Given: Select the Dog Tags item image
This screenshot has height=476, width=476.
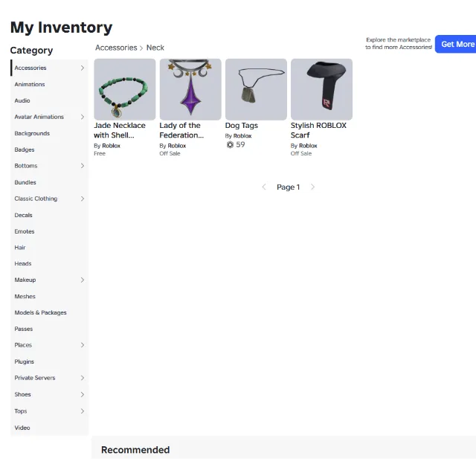Looking at the screenshot, I should click(256, 89).
